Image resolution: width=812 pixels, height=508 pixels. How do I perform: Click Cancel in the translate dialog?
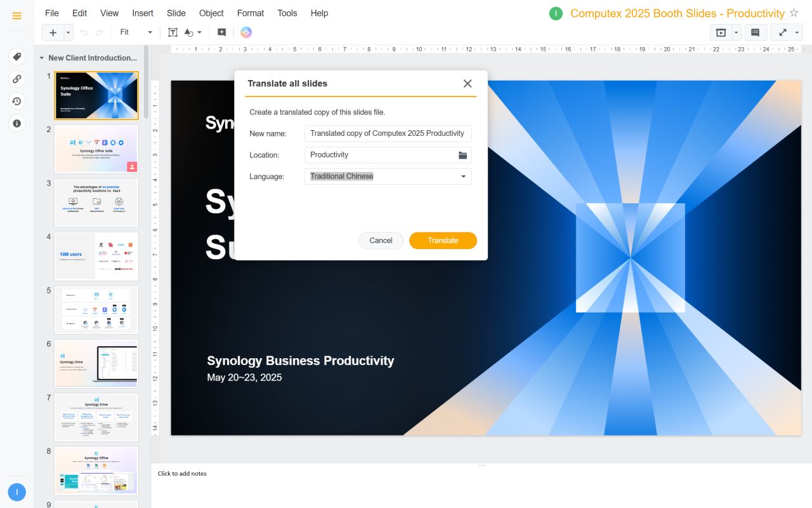click(x=381, y=241)
